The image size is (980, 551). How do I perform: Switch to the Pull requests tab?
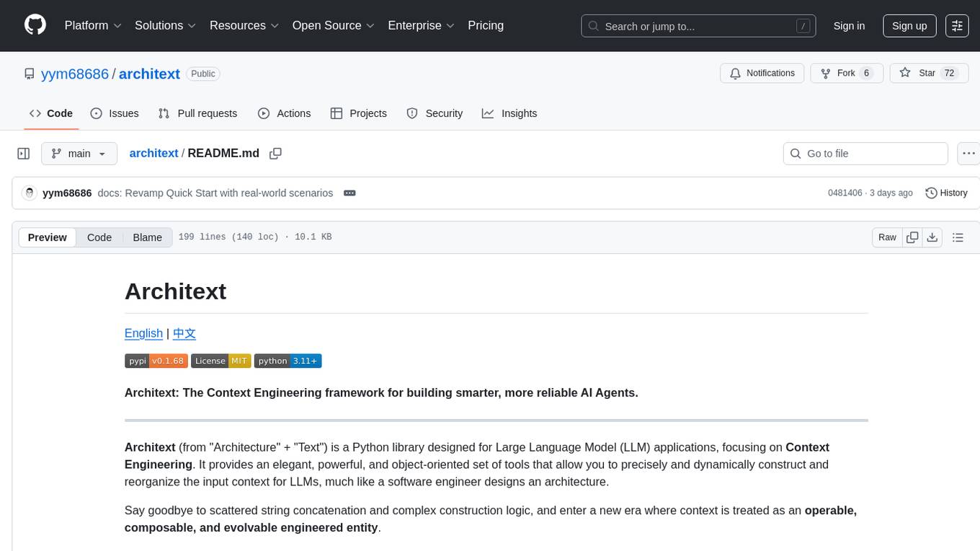coord(197,113)
